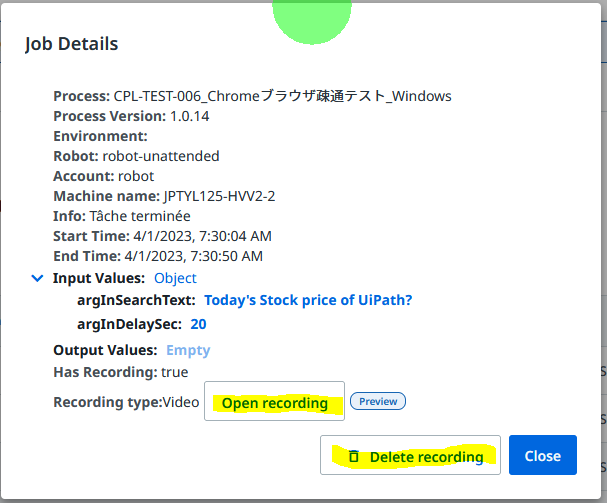Click the Recording type Video label

click(126, 402)
